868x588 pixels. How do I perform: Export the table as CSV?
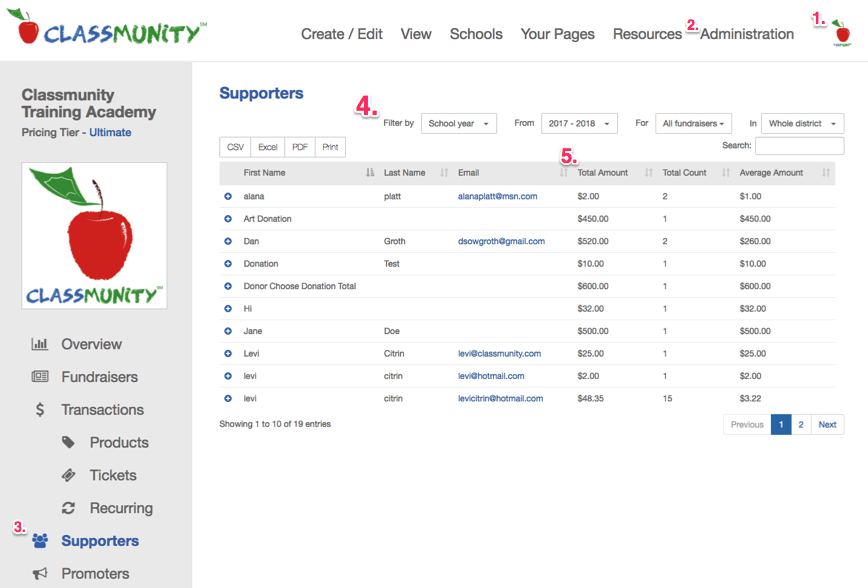235,147
